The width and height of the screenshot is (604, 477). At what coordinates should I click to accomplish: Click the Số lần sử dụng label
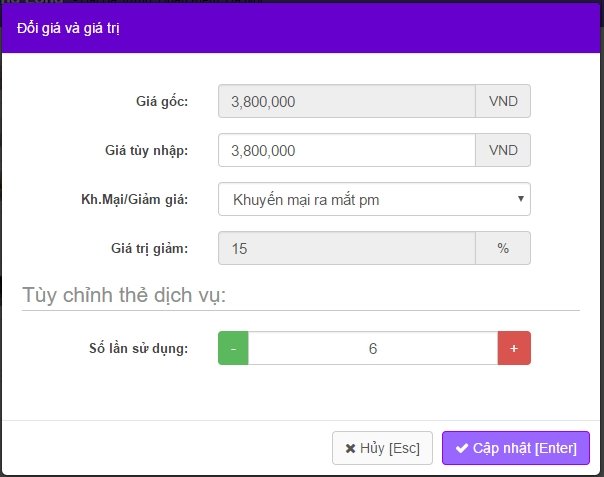146,348
